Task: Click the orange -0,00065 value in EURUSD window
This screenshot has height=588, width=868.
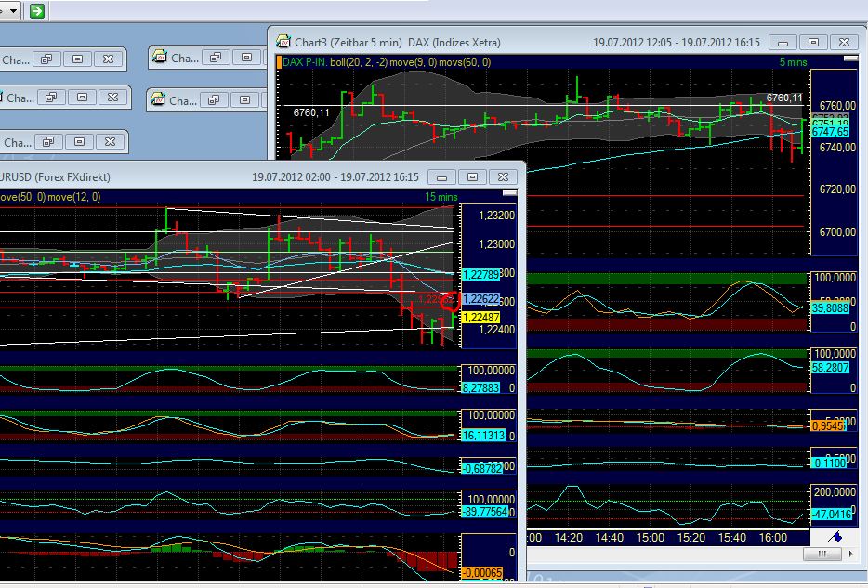Action: [x=481, y=573]
